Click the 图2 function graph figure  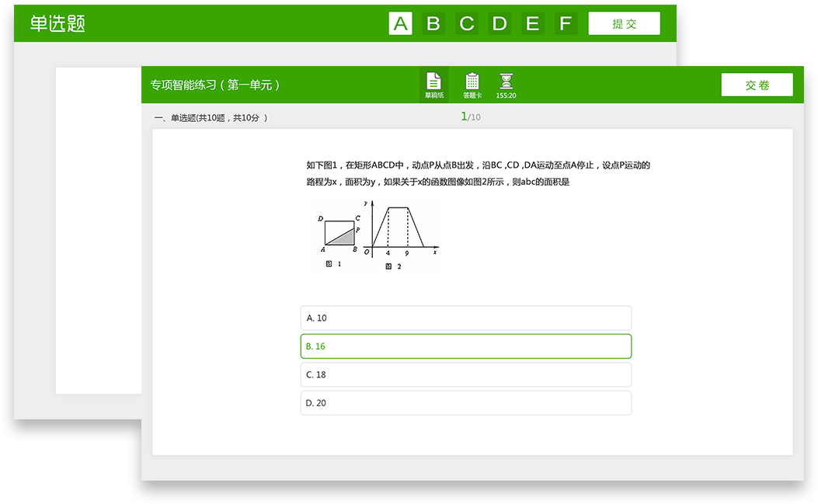[x=401, y=231]
